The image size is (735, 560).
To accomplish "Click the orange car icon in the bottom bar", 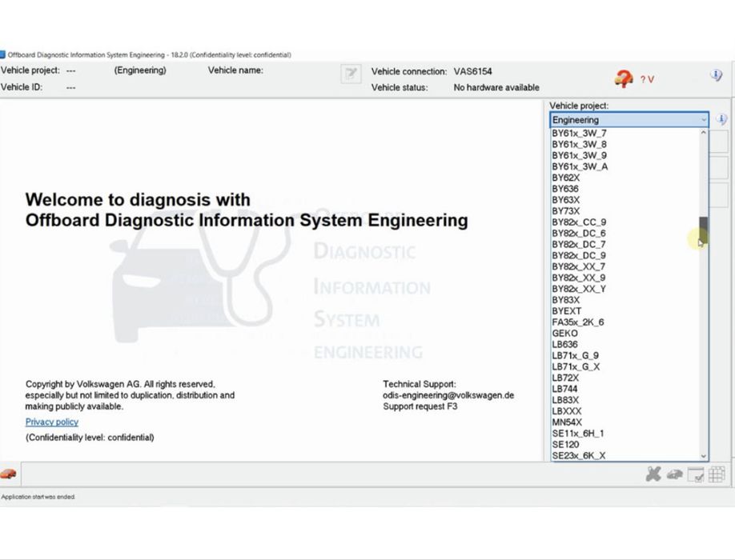I will (8, 474).
